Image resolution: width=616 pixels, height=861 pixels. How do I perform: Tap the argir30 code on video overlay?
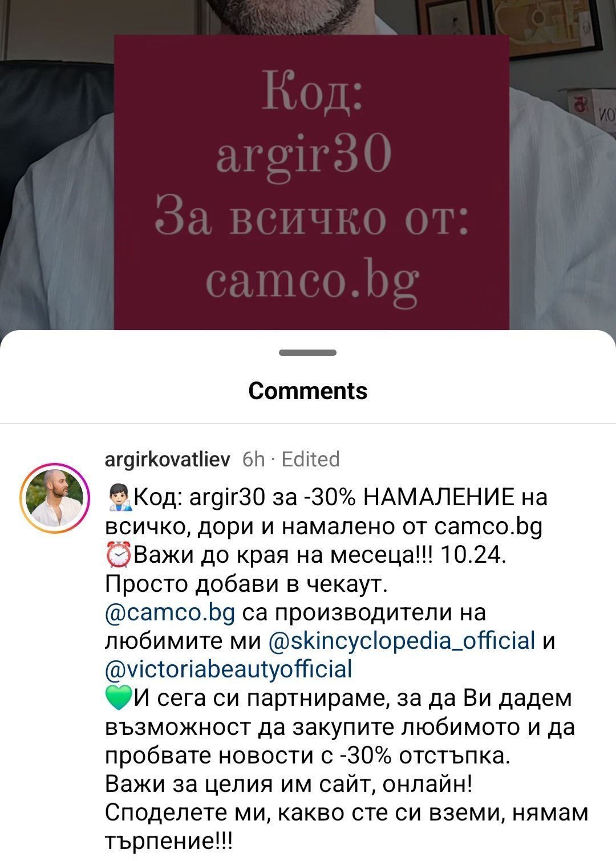point(304,155)
